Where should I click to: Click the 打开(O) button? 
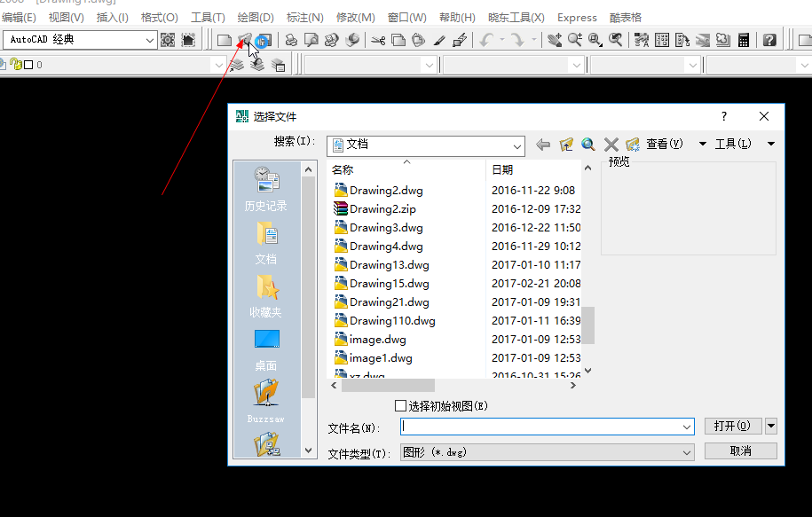(x=733, y=426)
